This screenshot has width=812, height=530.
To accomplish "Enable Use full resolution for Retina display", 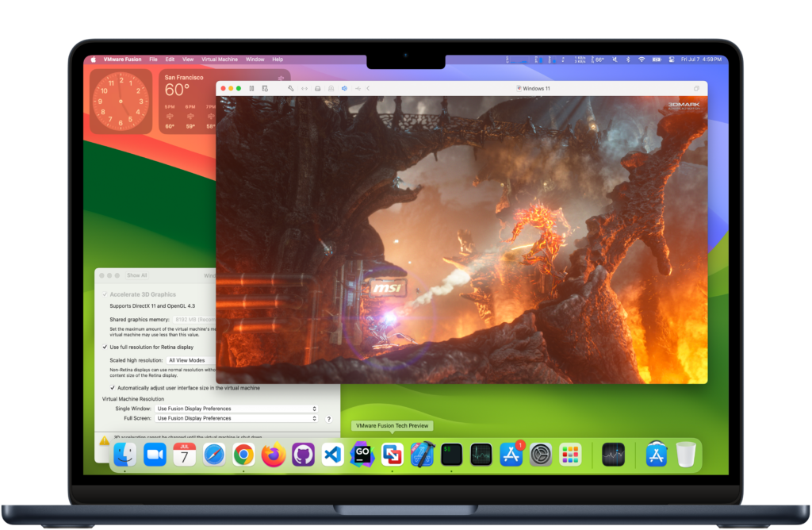I will (x=105, y=347).
